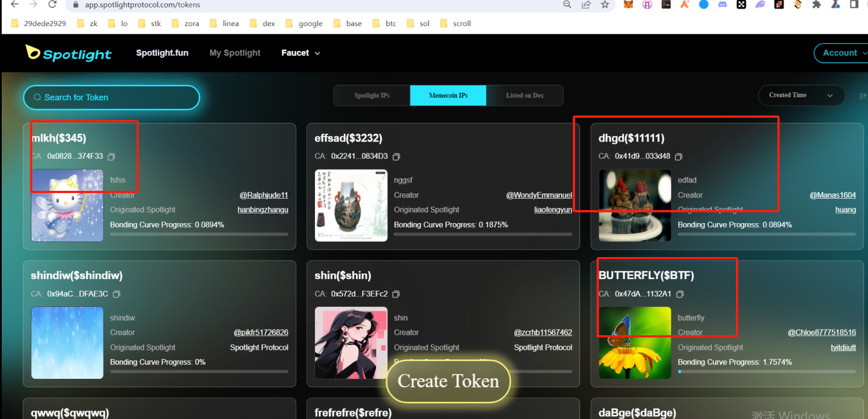The height and width of the screenshot is (419, 868).
Task: Open the solid blue circle extension
Action: click(x=704, y=5)
